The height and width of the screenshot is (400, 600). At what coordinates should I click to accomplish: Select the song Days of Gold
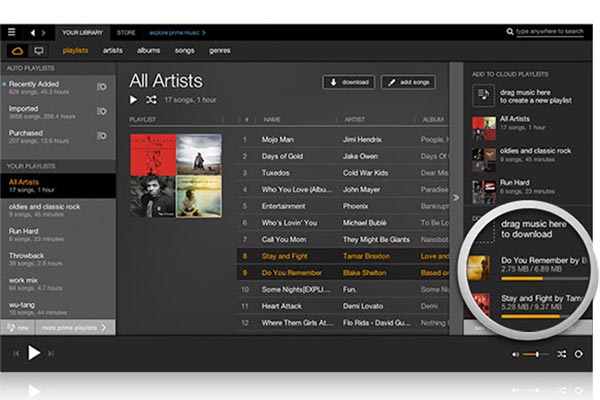(x=282, y=156)
